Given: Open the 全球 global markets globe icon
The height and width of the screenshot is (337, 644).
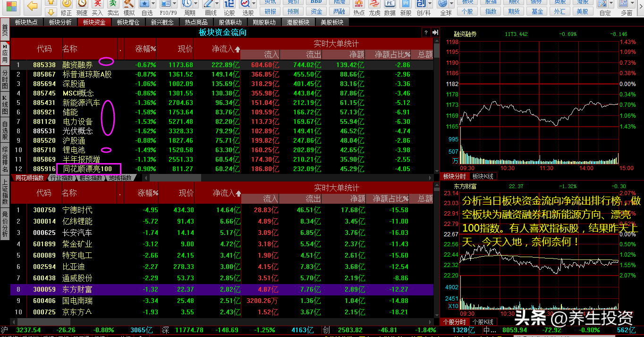Looking at the screenshot, I should click(x=443, y=4).
